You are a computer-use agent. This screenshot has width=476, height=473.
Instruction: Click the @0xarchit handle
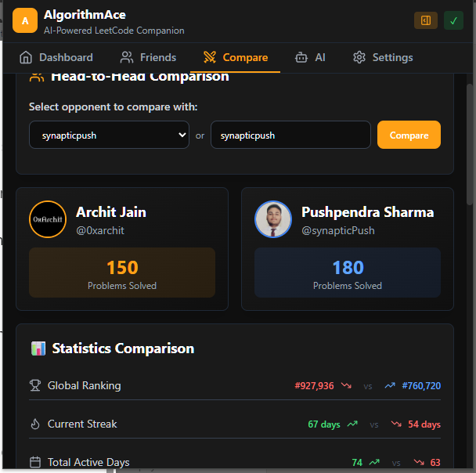point(100,230)
